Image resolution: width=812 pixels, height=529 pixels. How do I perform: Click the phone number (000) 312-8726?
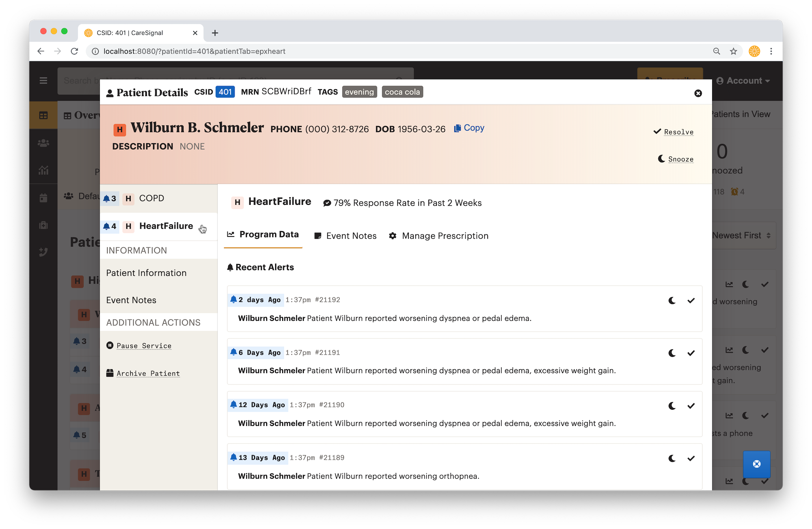tap(337, 129)
